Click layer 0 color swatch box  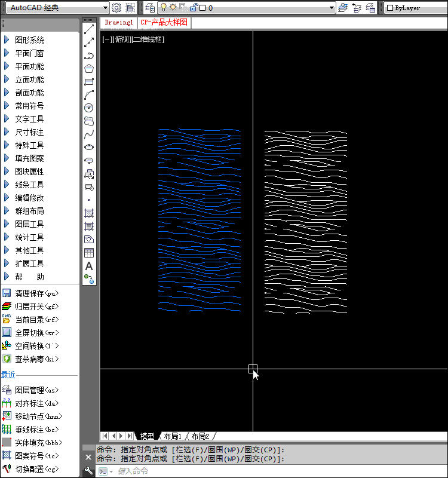pos(202,8)
